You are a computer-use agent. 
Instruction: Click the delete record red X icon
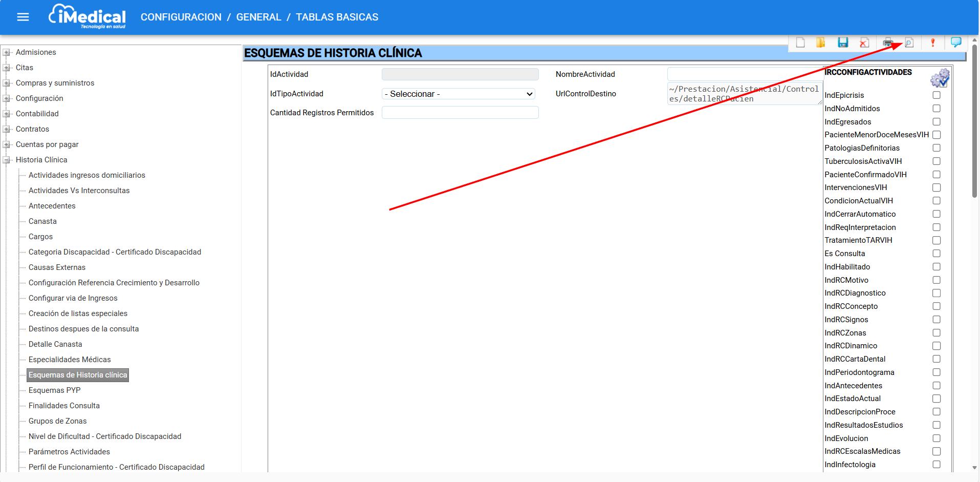(864, 43)
